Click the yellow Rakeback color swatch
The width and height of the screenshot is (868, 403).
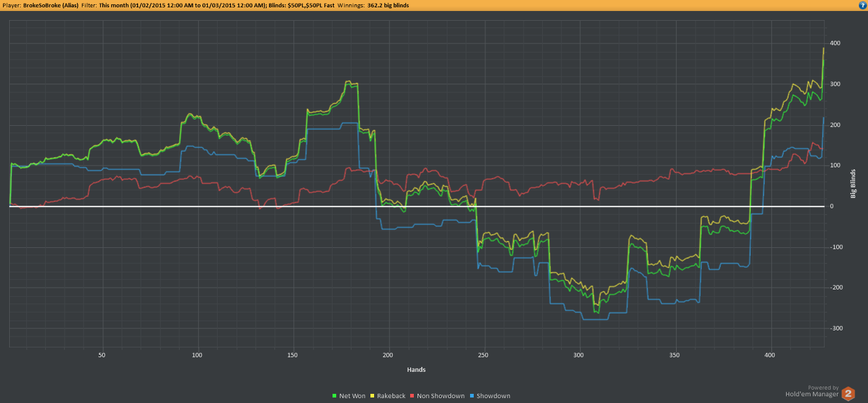(372, 396)
